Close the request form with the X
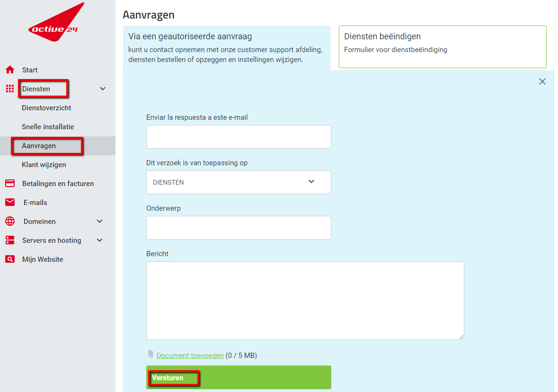558x392 pixels. pyautogui.click(x=542, y=81)
